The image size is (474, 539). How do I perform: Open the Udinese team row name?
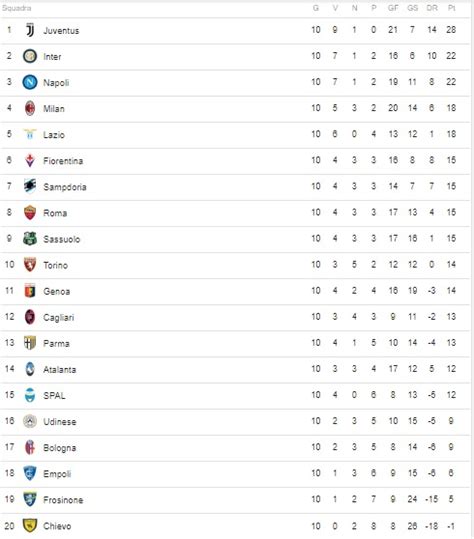coord(60,422)
